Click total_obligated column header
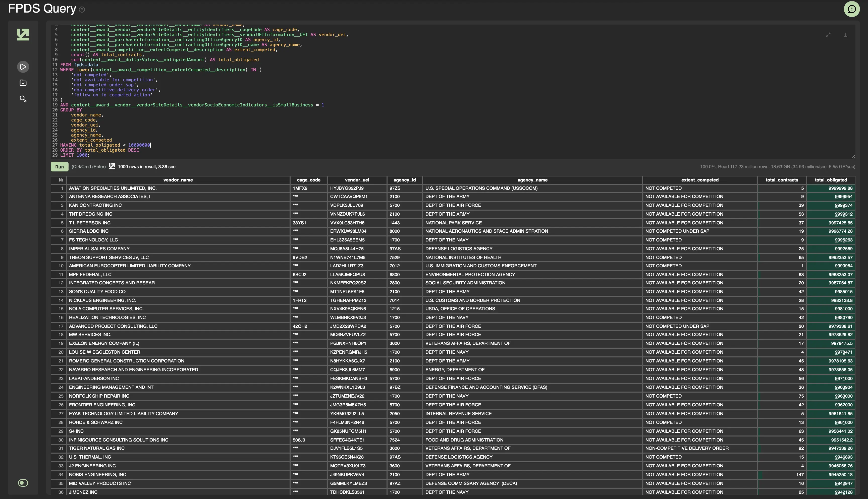This screenshot has height=499, width=868. 831,180
